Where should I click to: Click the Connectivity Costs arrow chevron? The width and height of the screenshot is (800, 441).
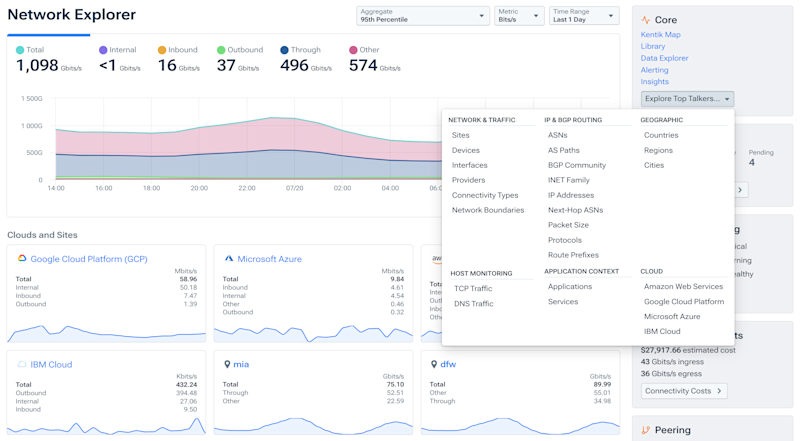(x=719, y=390)
